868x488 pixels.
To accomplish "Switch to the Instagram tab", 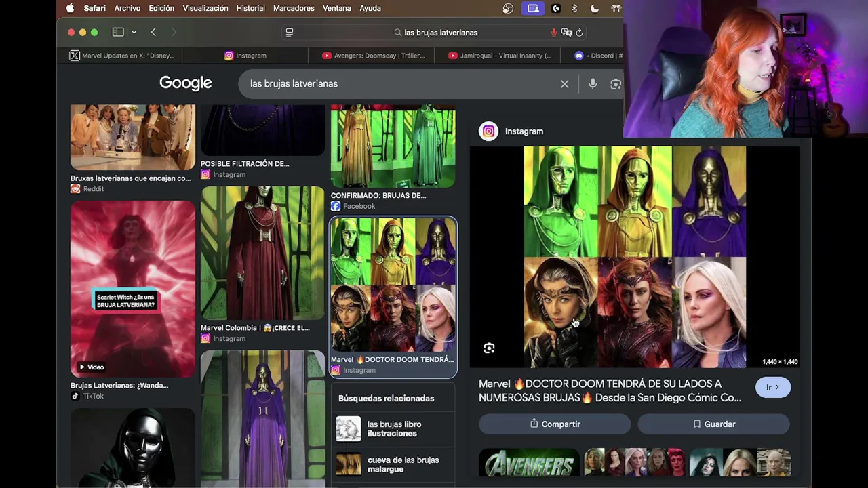I will pyautogui.click(x=245, y=56).
